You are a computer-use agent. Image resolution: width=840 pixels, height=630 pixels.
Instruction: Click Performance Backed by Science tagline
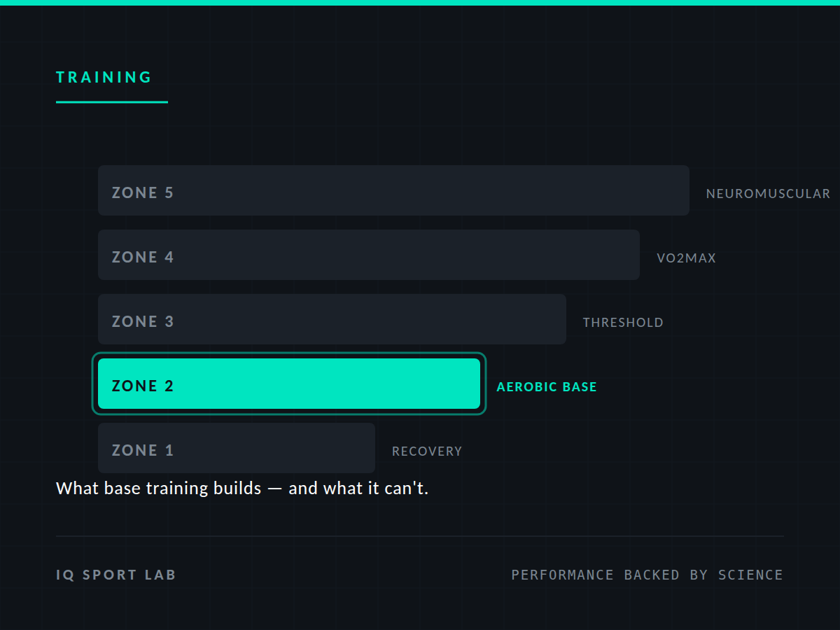647,575
